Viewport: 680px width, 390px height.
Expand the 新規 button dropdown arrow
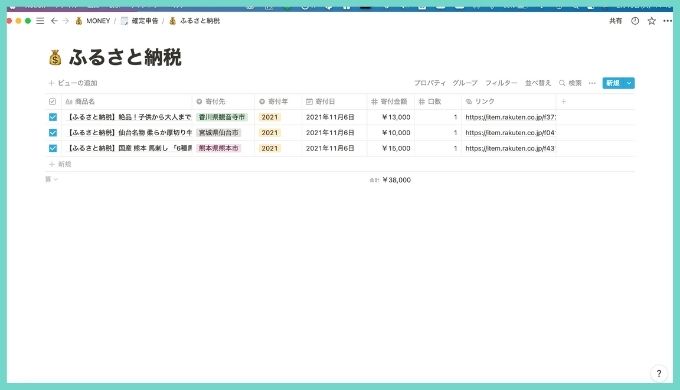click(629, 83)
